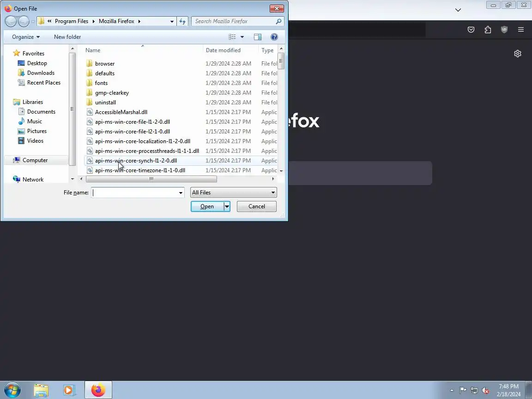Screen dimensions: 532x399
Task: Select Desktop in navigation pane
Action: point(37,63)
